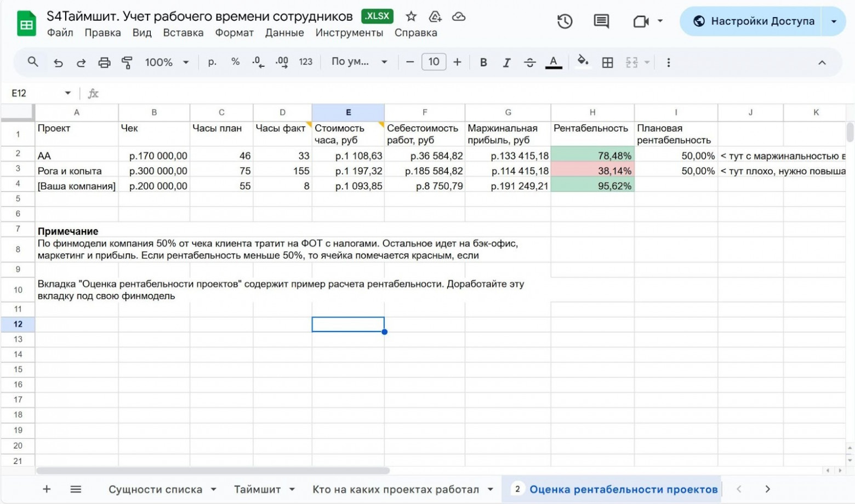Toggle strikethrough formatting
The height and width of the screenshot is (504, 855).
point(529,62)
